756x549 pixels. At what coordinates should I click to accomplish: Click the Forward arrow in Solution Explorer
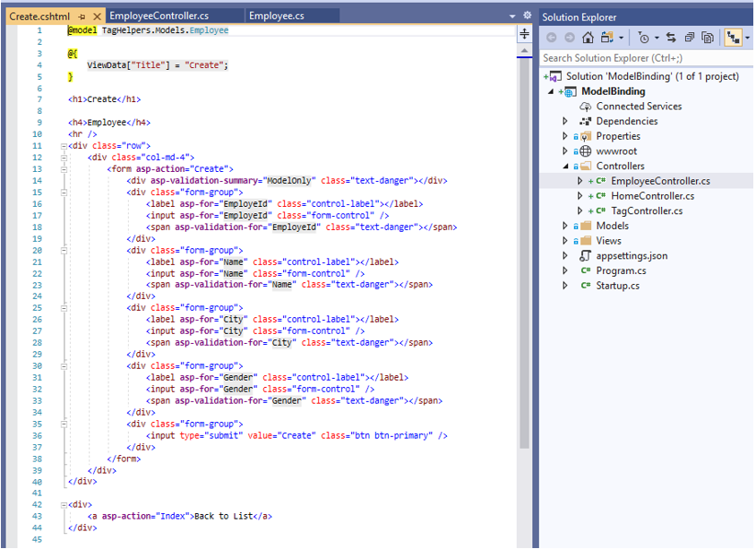pos(570,38)
